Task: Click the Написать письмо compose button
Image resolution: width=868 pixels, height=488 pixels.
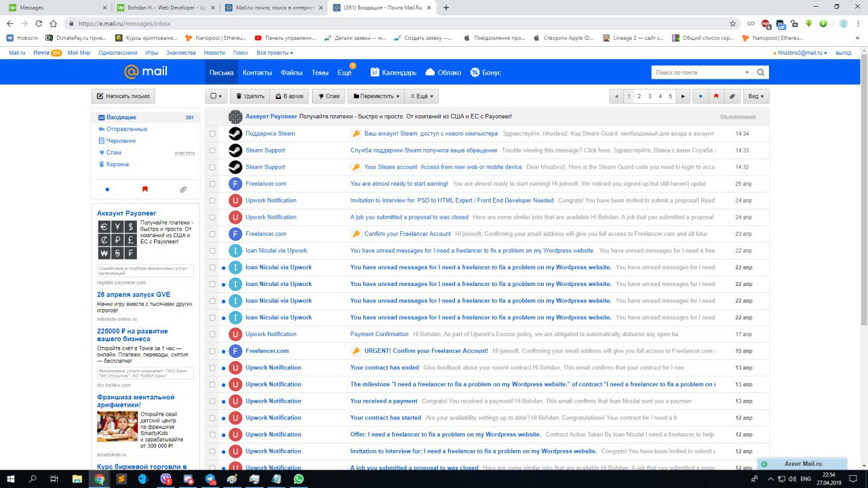Action: [x=123, y=96]
